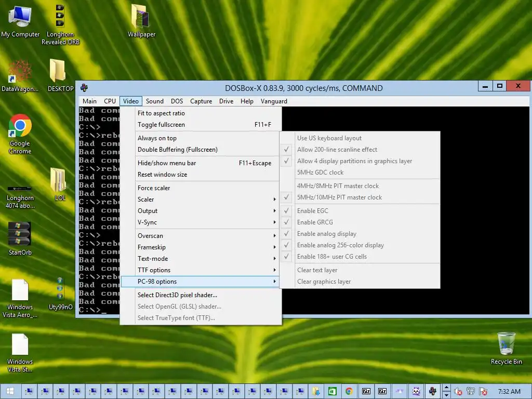Select the DataWagon shortcut icon

click(20, 76)
